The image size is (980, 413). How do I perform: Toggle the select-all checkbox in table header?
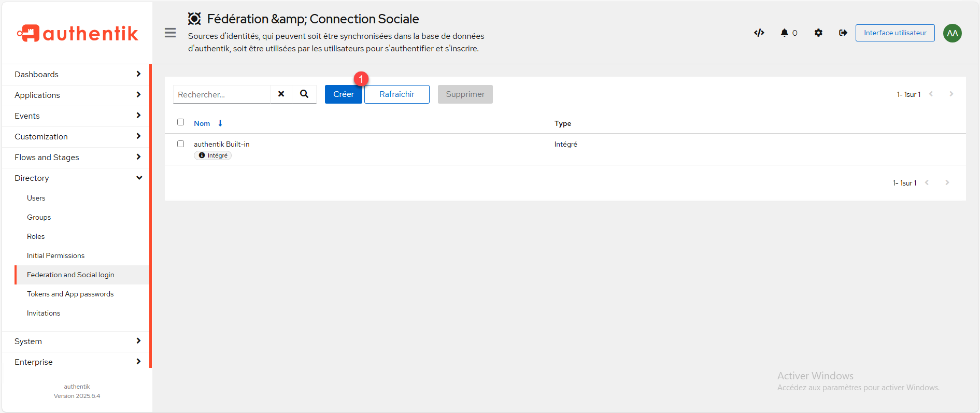tap(181, 122)
